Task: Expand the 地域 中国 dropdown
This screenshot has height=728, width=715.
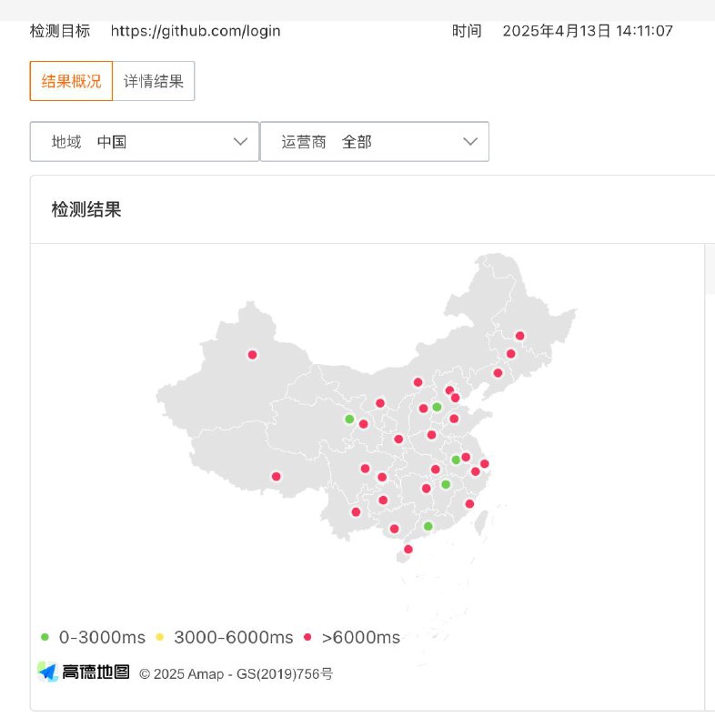Action: coord(145,142)
